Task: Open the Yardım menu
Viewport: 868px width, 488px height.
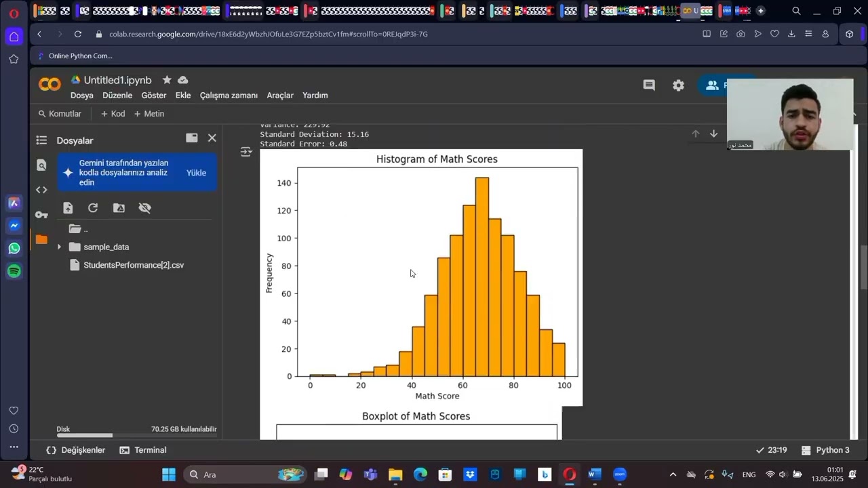Action: tap(315, 96)
